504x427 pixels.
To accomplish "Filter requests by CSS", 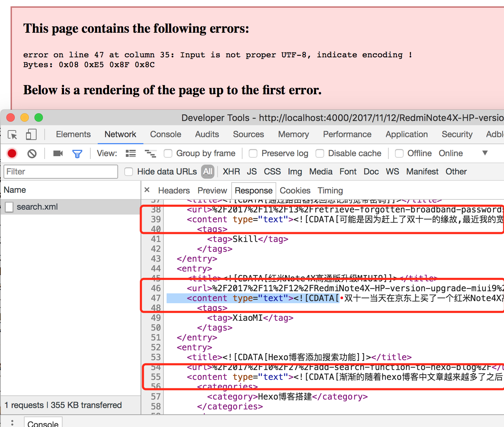I will (272, 172).
